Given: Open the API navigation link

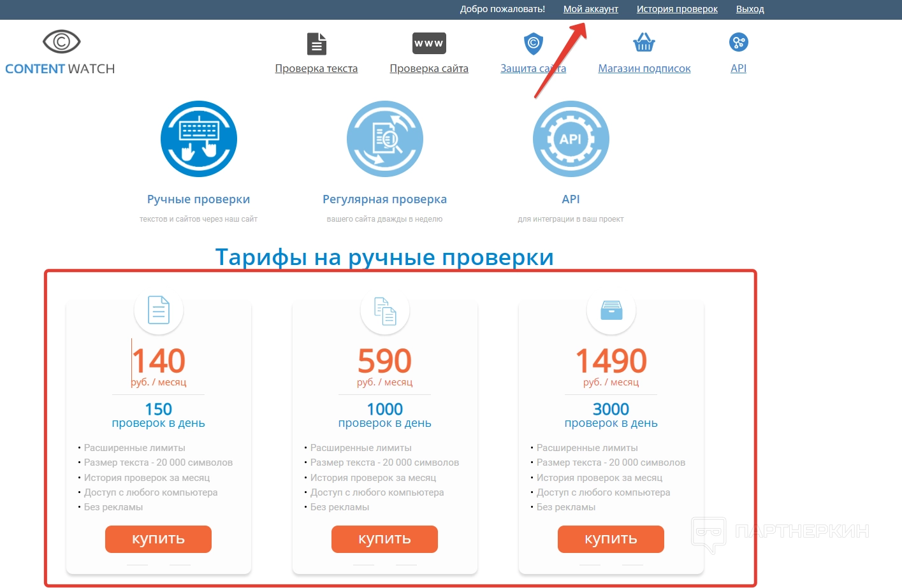Looking at the screenshot, I should (738, 68).
